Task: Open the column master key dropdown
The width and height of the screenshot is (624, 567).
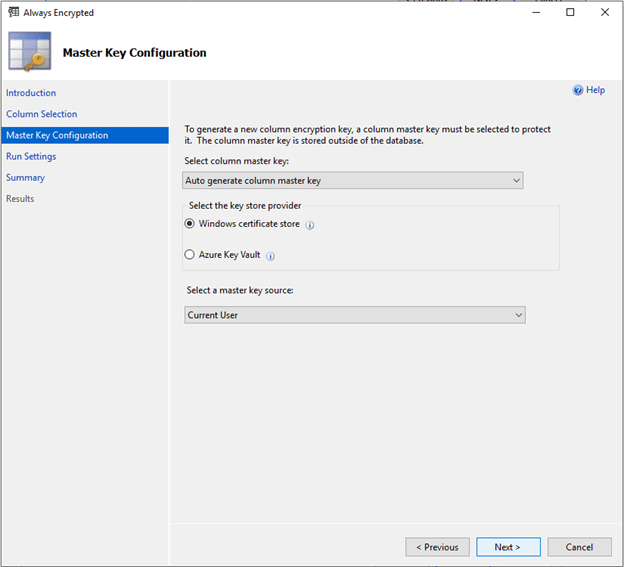Action: tap(353, 180)
